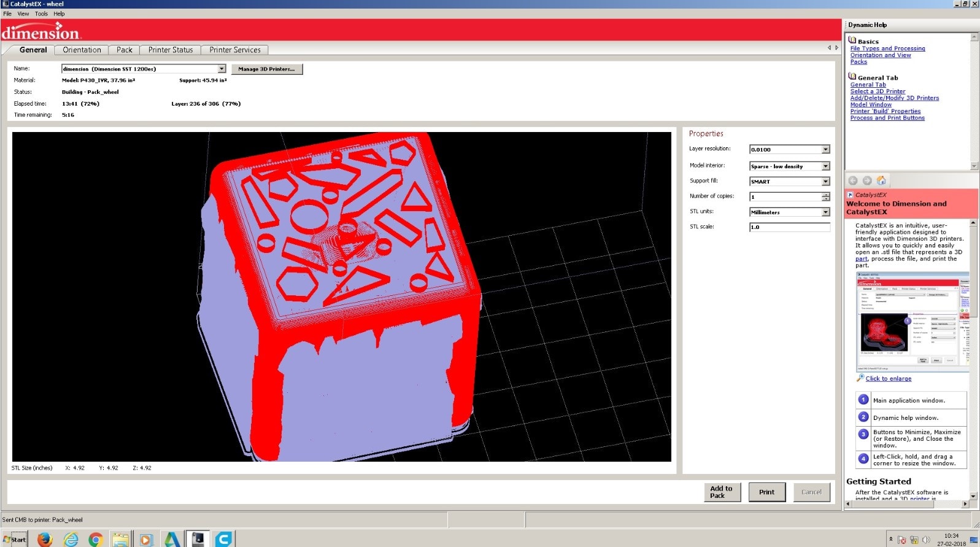Open Add/Delete/Modify 3D Printers link
Screen dimensions: 980x547
895,98
